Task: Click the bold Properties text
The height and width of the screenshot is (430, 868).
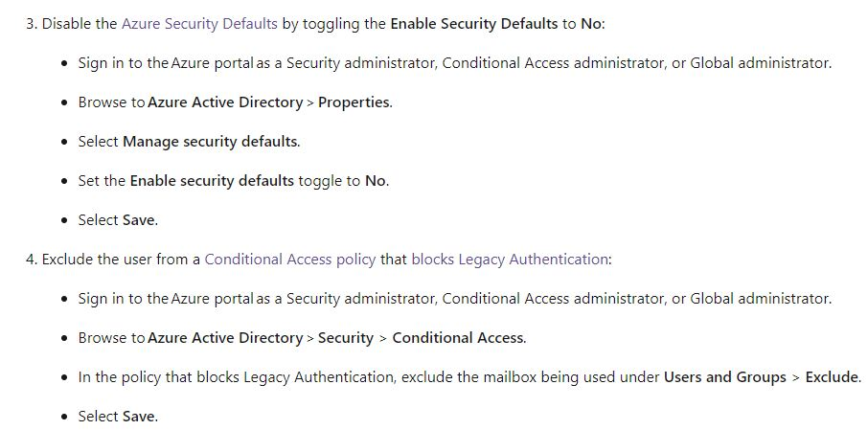Action: coord(354,102)
